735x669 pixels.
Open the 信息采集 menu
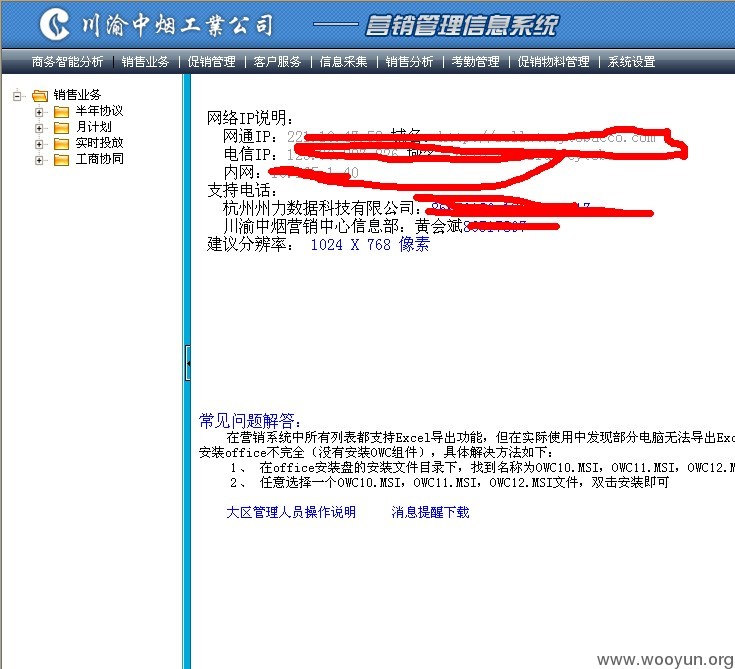(x=344, y=61)
